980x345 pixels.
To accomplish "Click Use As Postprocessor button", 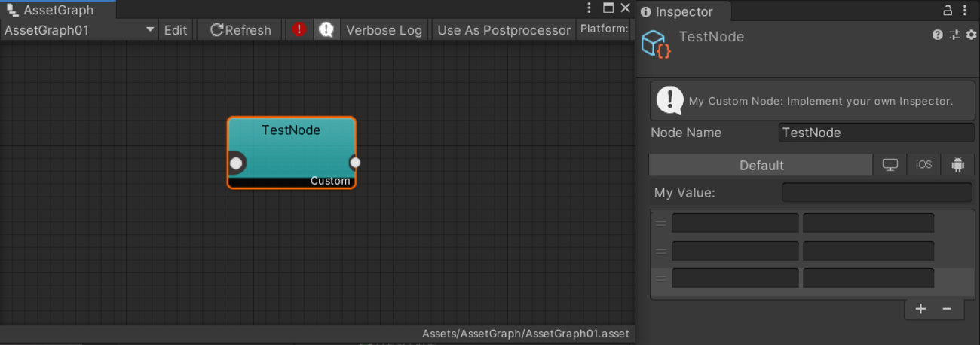I will (x=504, y=30).
